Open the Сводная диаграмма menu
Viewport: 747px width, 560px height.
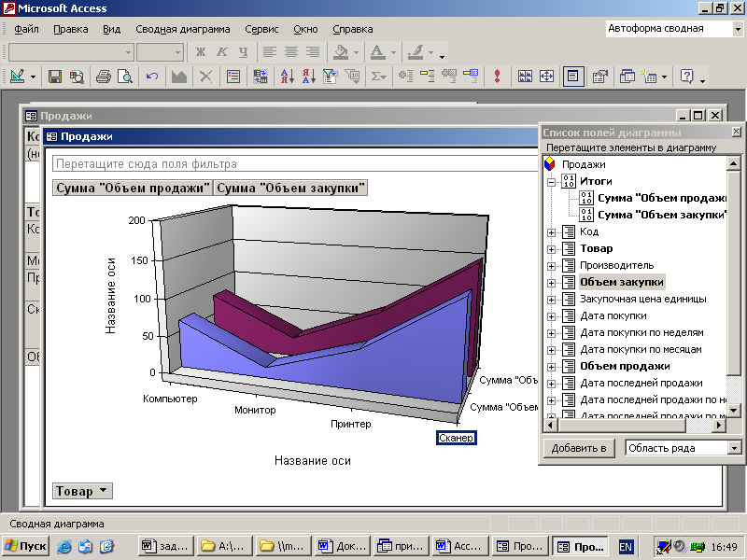(182, 29)
